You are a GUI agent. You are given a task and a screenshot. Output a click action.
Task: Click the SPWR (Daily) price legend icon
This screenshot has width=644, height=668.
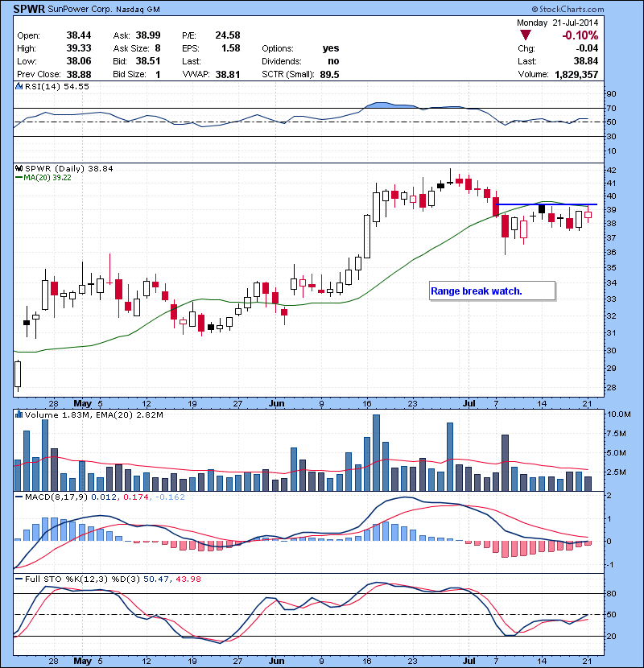[19, 168]
